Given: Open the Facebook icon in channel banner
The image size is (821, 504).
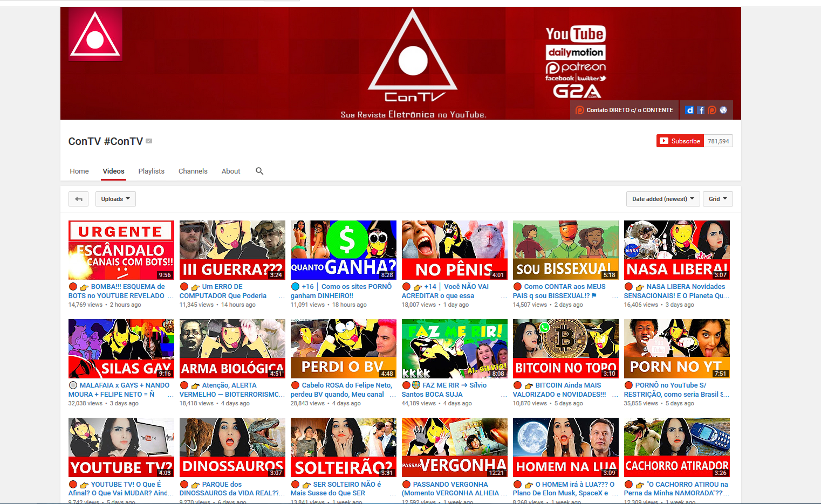Looking at the screenshot, I should click(701, 110).
